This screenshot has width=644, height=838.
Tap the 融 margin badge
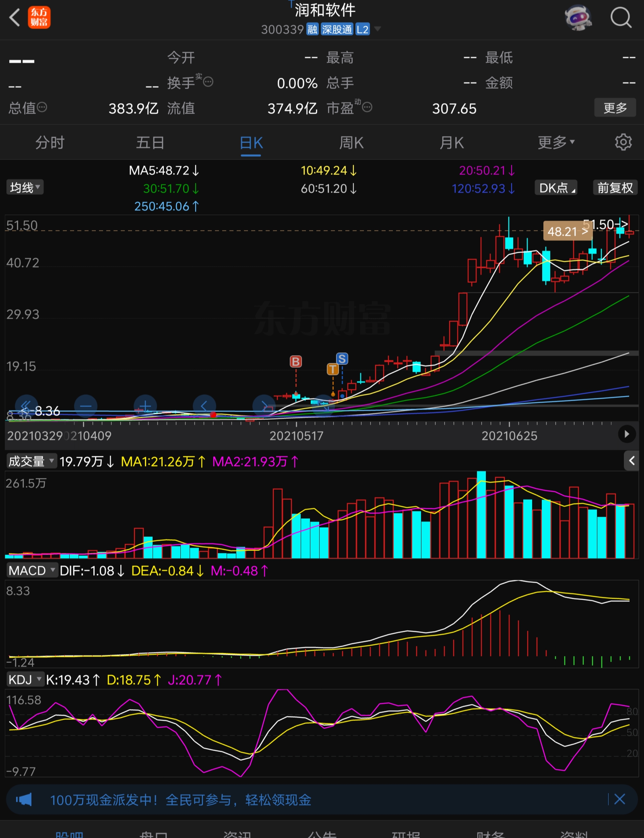click(312, 29)
